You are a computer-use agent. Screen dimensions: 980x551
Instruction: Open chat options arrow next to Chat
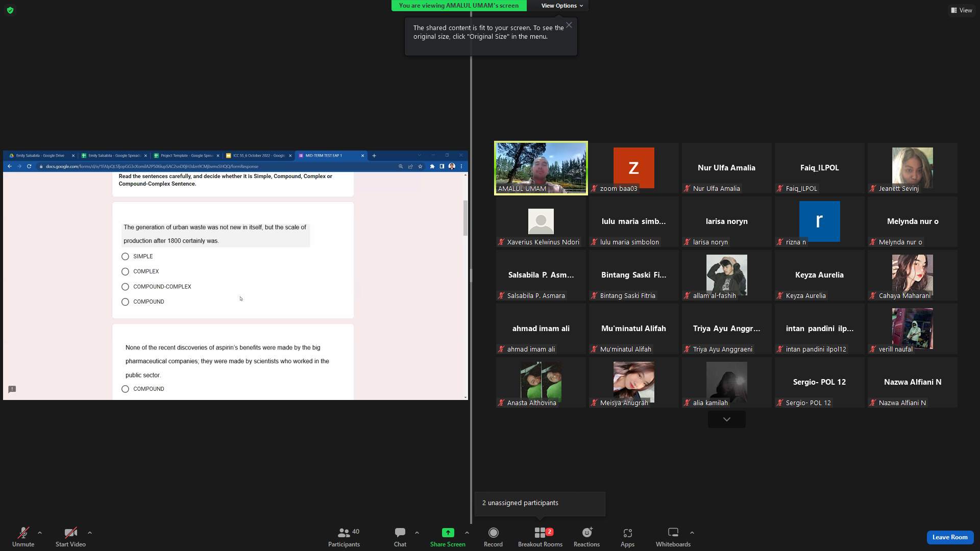(417, 533)
